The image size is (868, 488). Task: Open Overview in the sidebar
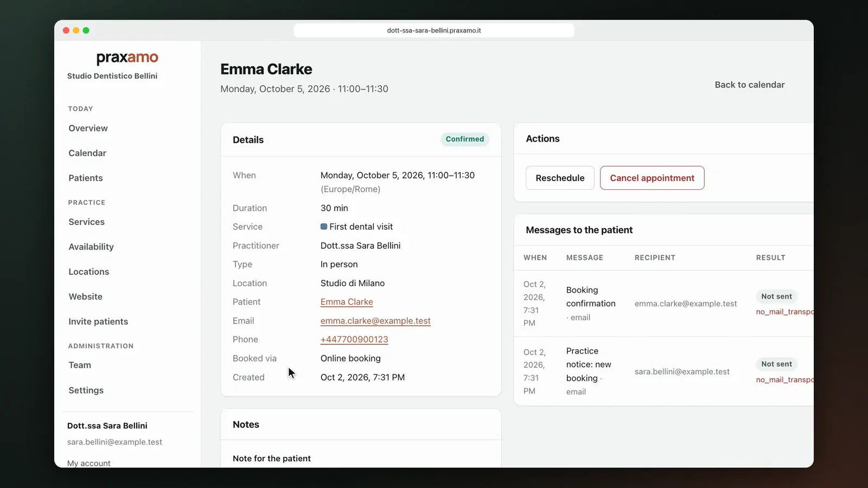click(x=88, y=128)
